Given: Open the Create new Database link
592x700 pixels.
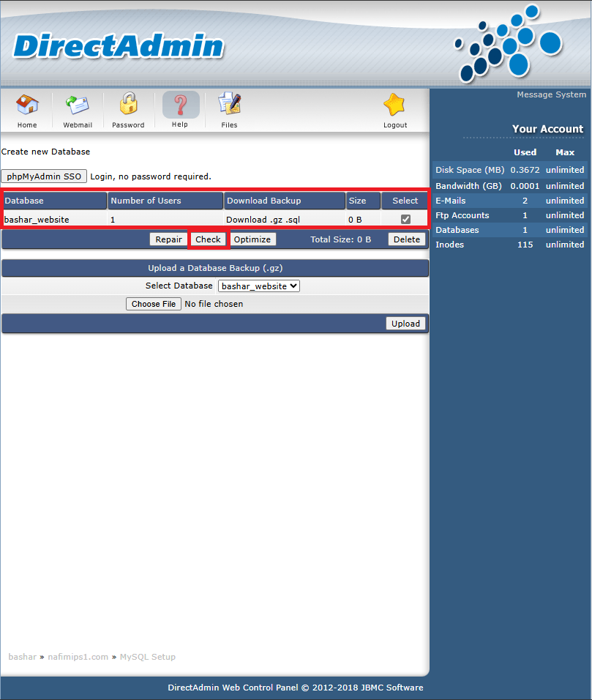Looking at the screenshot, I should click(45, 152).
